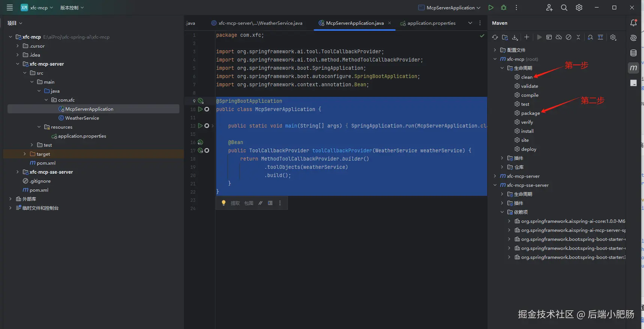Open the notifications bell in right sidebar

click(x=633, y=23)
